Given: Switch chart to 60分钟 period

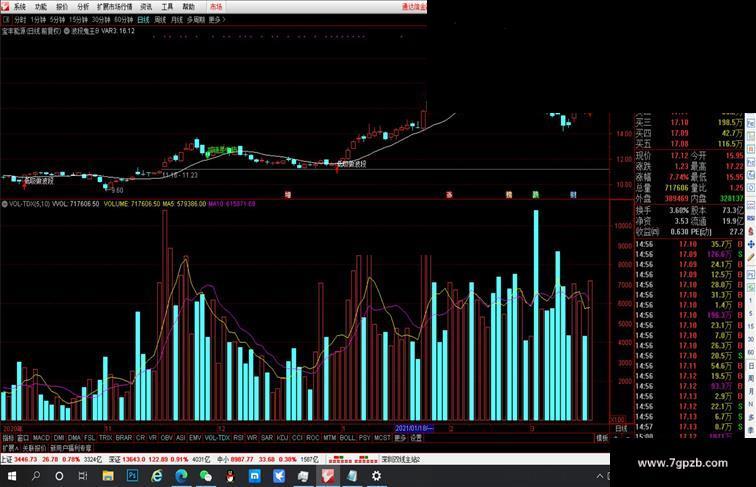Looking at the screenshot, I should (x=123, y=20).
